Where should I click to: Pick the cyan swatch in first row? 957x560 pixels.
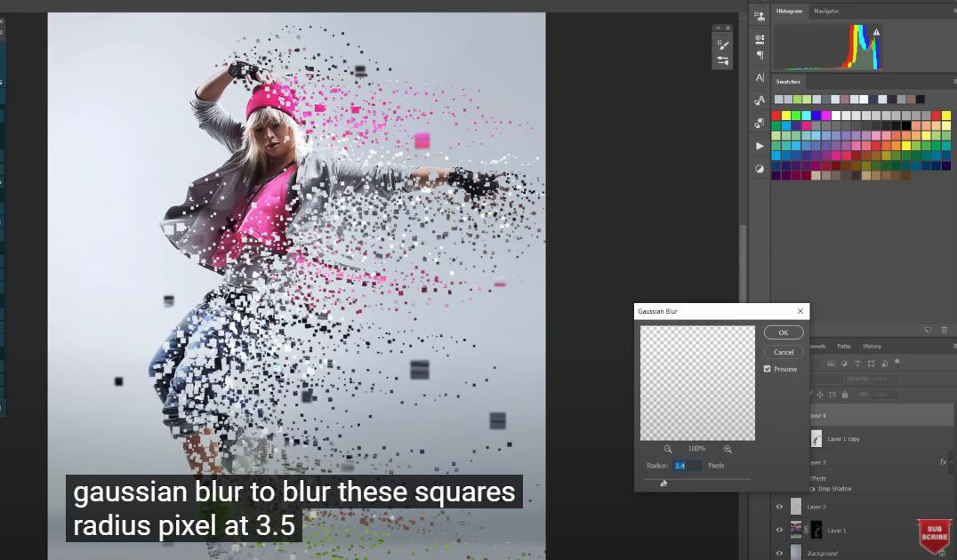pyautogui.click(x=807, y=116)
